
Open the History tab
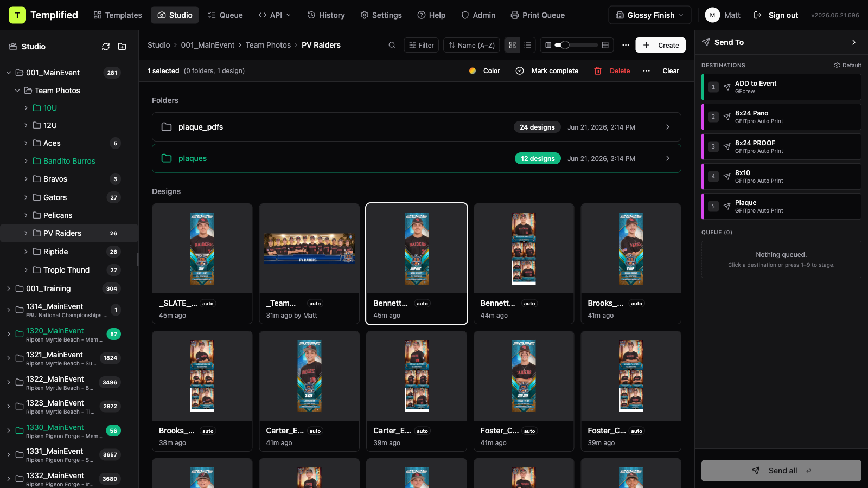click(326, 15)
